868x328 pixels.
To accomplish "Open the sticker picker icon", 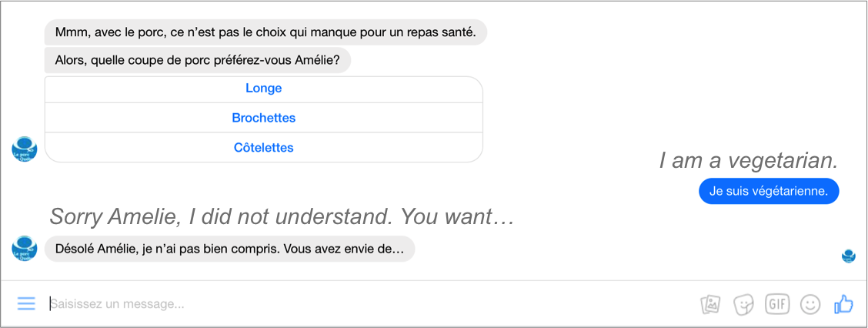I will coord(743,304).
